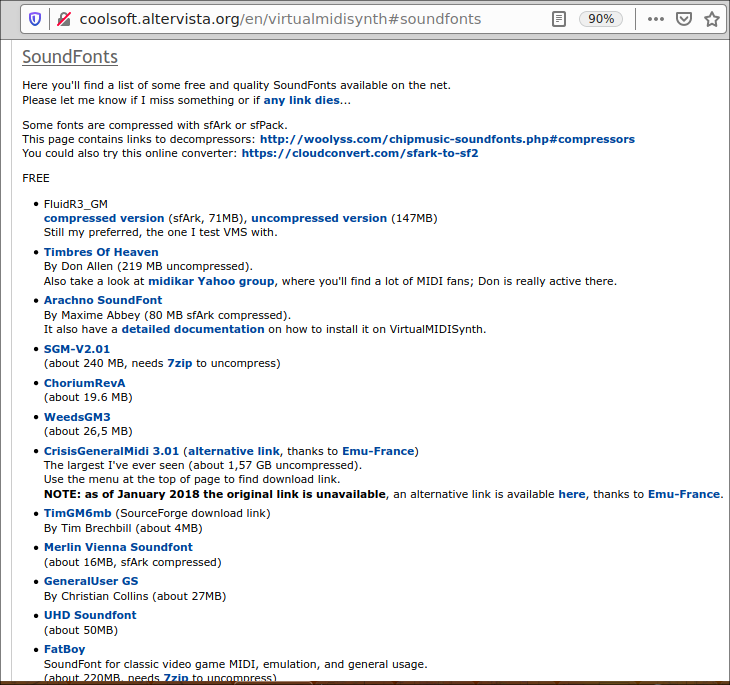Click the text '(about 26,5 MB)'

click(x=88, y=431)
